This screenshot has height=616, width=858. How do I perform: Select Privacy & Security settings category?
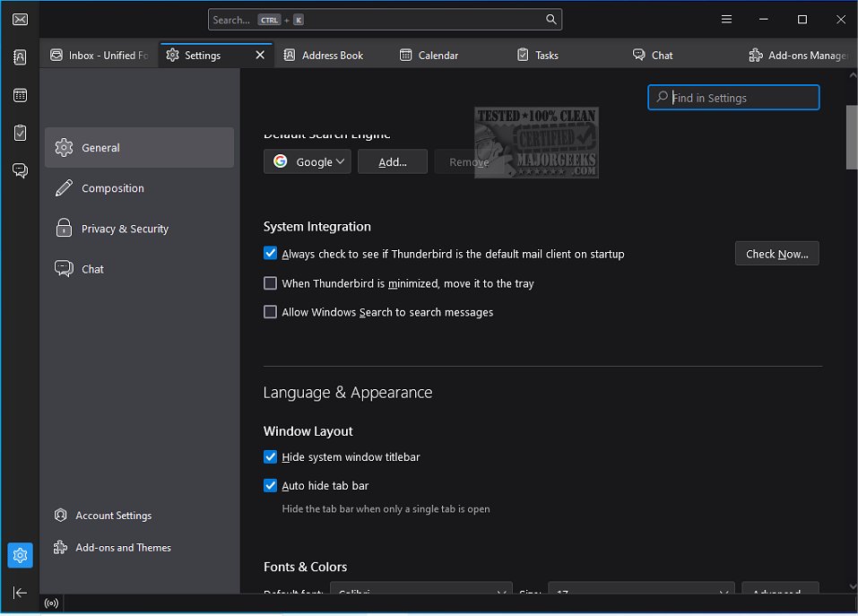(125, 229)
